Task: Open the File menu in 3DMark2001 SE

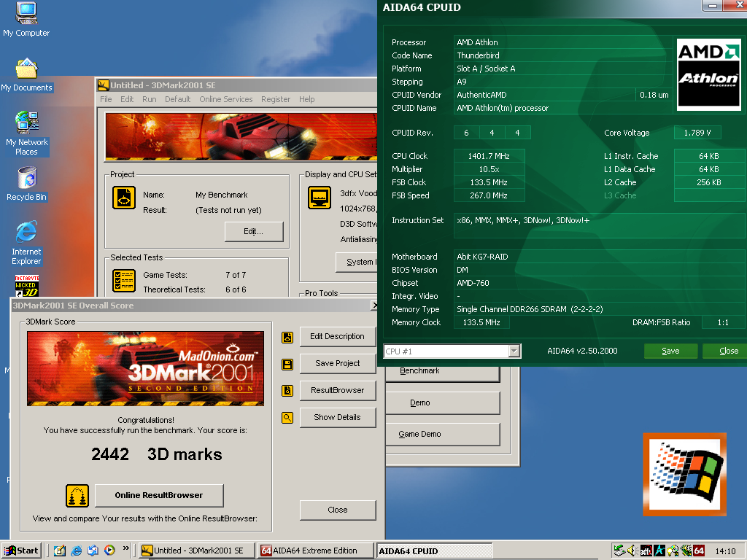Action: click(106, 99)
